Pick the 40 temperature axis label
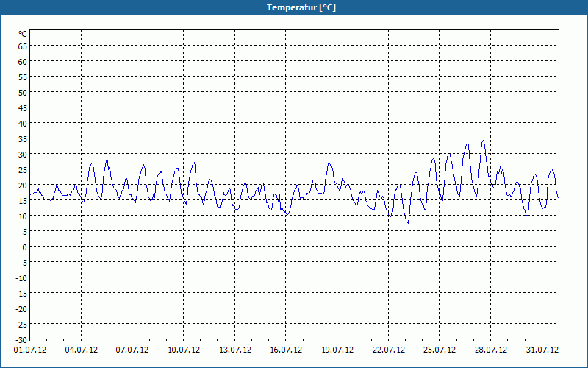The width and height of the screenshot is (588, 368). pos(23,124)
